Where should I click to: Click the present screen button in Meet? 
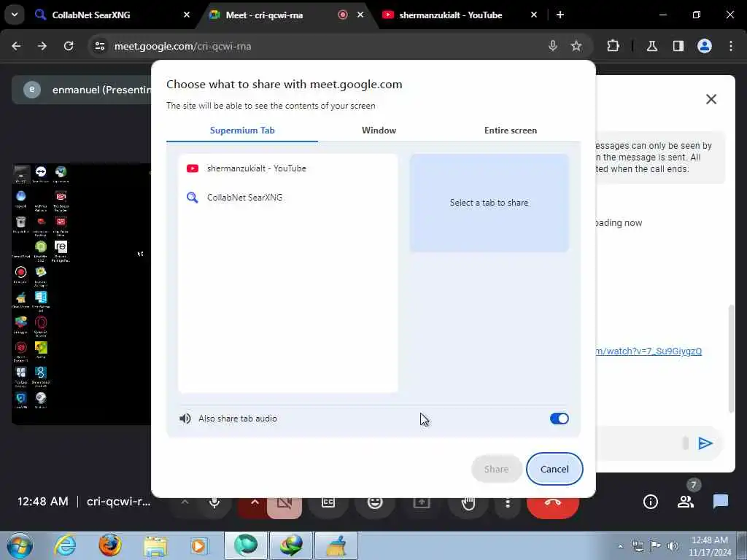(x=421, y=503)
